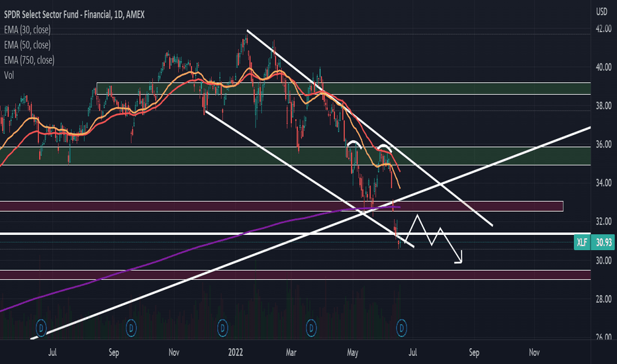Click the 2022 time axis label
Viewport: 617px width, 364px height.
click(236, 352)
